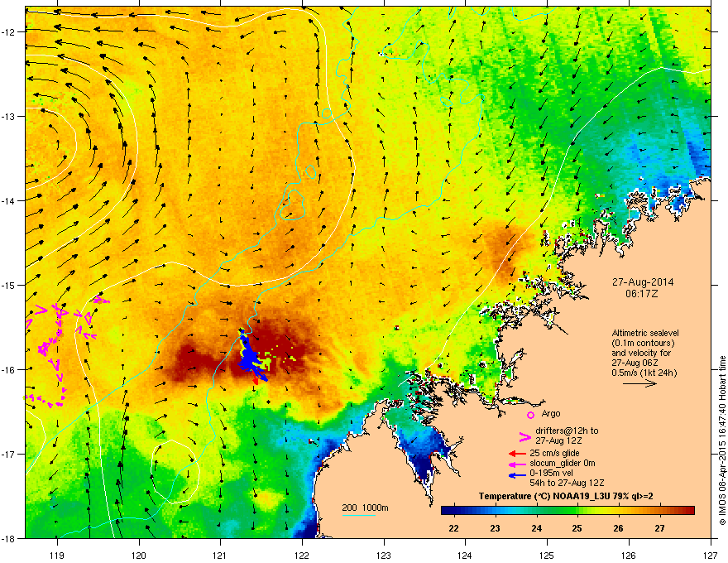Image resolution: width=728 pixels, height=563 pixels.
Task: Click colorbar tick label 24
Action: (536, 528)
